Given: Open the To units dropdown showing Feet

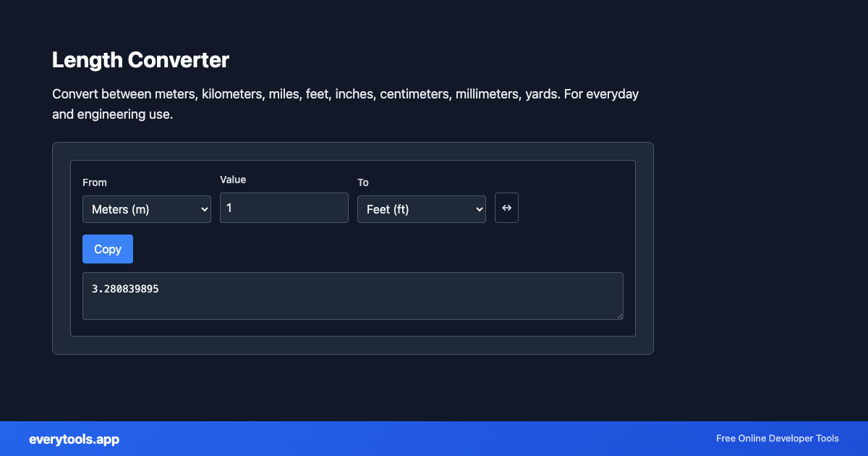Looking at the screenshot, I should coord(421,208).
